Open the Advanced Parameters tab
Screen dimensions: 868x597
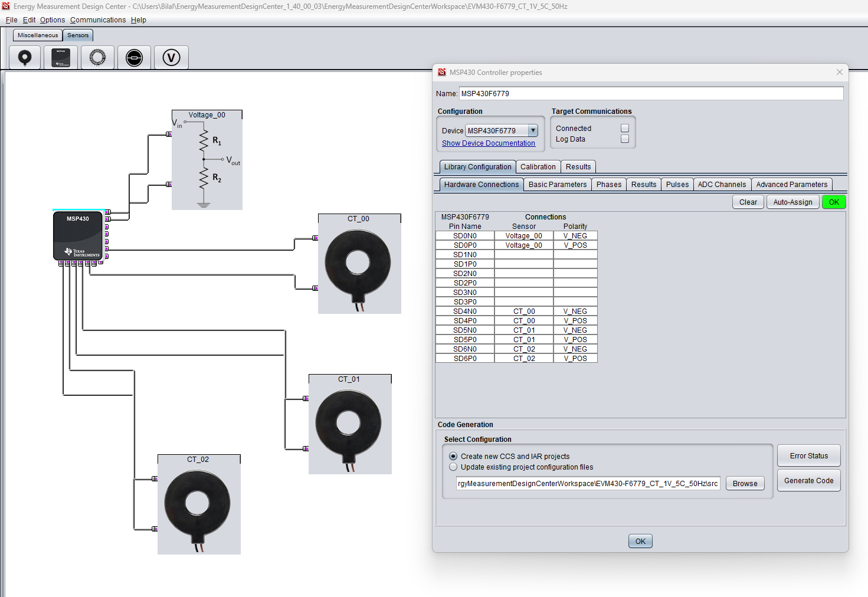click(x=792, y=185)
